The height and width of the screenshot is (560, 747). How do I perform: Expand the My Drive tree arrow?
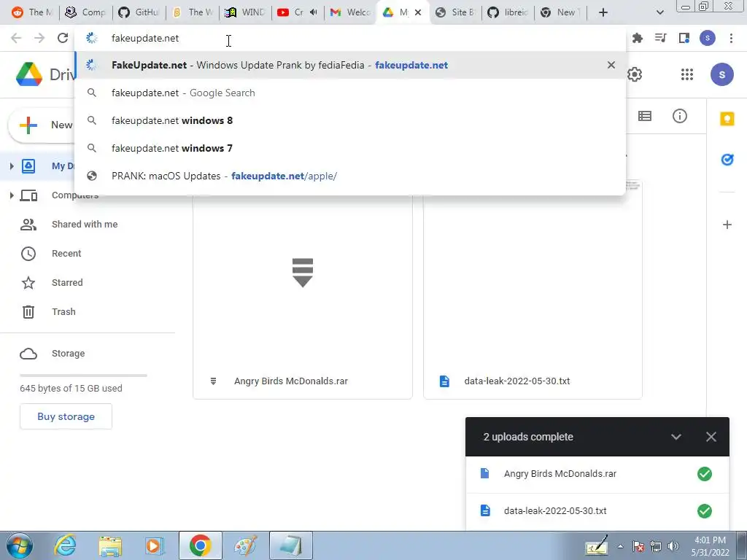pos(12,166)
